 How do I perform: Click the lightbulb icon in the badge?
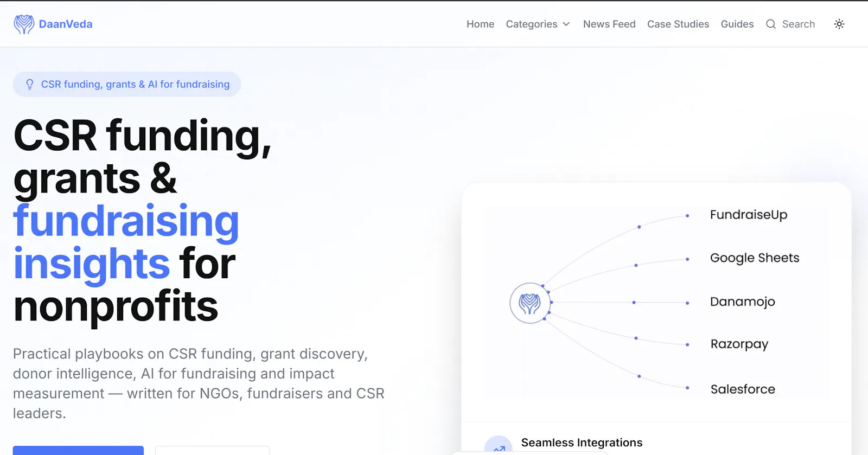point(30,84)
